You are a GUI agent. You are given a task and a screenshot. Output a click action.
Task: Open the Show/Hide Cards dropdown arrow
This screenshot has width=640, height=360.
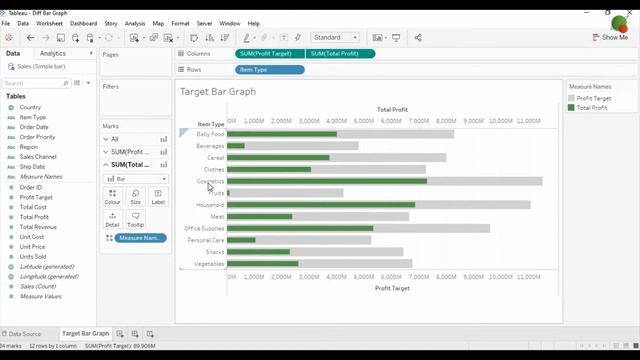click(386, 38)
